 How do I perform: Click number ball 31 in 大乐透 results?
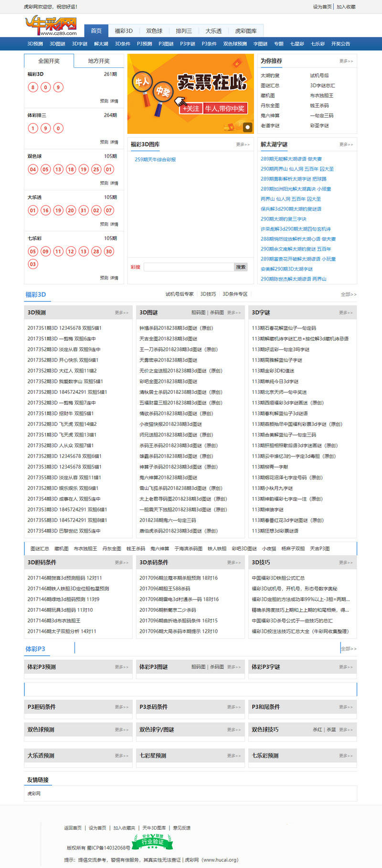click(84, 210)
